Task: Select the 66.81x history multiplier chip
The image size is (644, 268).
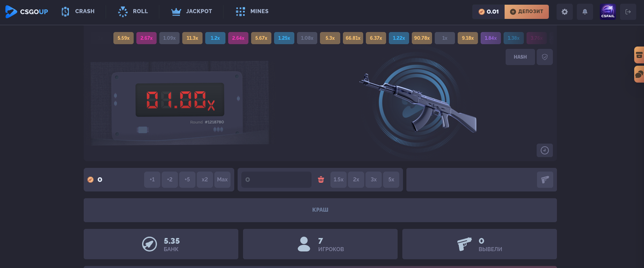Action: pyautogui.click(x=353, y=38)
